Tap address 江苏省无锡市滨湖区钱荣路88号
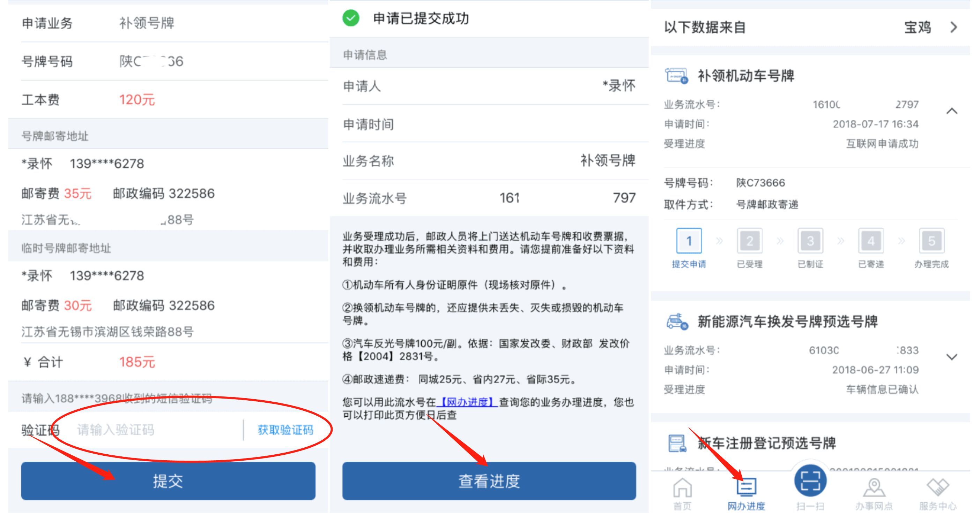 pyautogui.click(x=107, y=332)
